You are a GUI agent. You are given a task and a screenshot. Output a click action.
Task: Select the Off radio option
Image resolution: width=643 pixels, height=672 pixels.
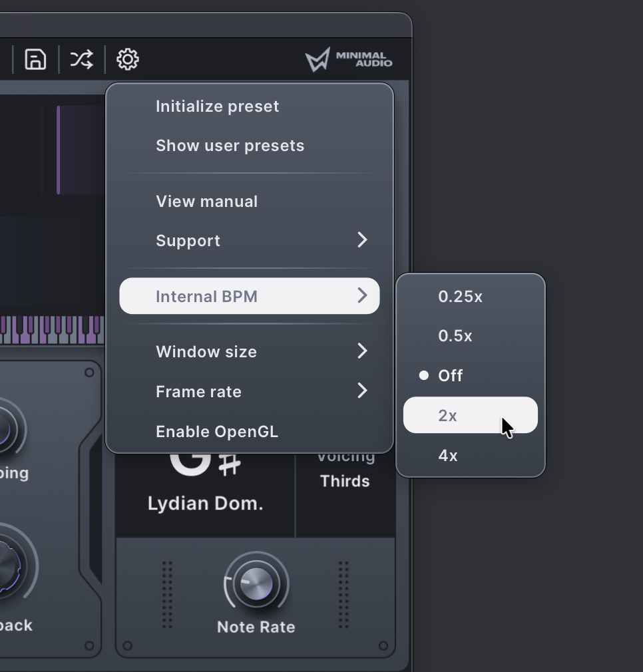450,375
